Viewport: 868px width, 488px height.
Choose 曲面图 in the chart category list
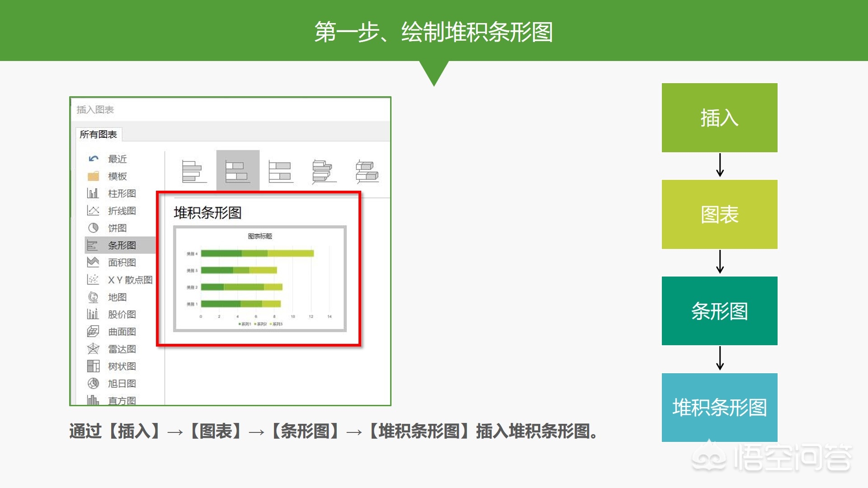tap(122, 332)
